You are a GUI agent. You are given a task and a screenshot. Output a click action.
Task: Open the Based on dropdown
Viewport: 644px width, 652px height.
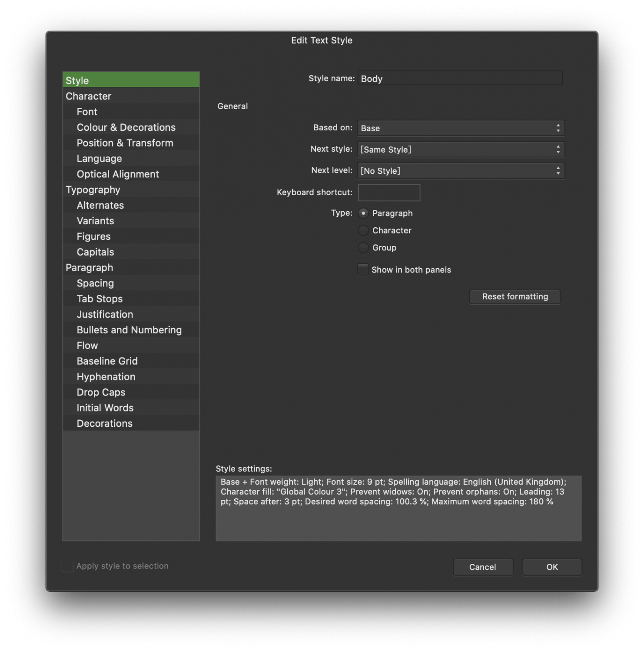(x=460, y=128)
